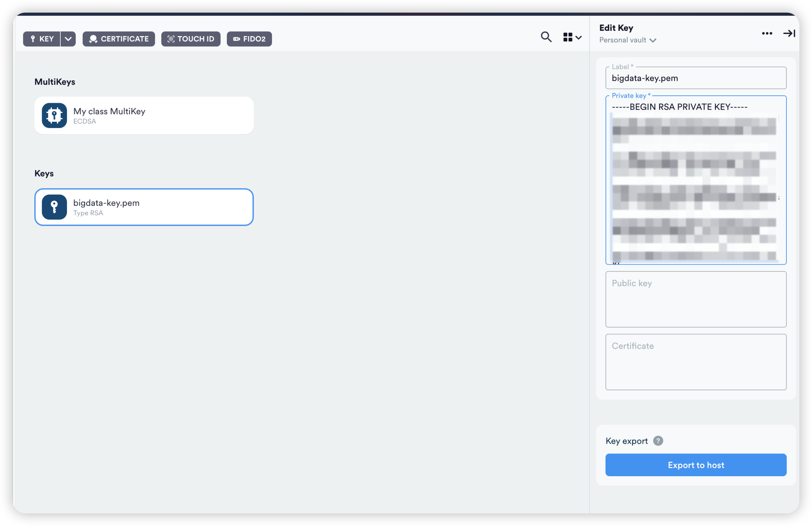Screen dimensions: 812x526
Task: Click the My class MultiKey chip icon
Action: pyautogui.click(x=54, y=115)
